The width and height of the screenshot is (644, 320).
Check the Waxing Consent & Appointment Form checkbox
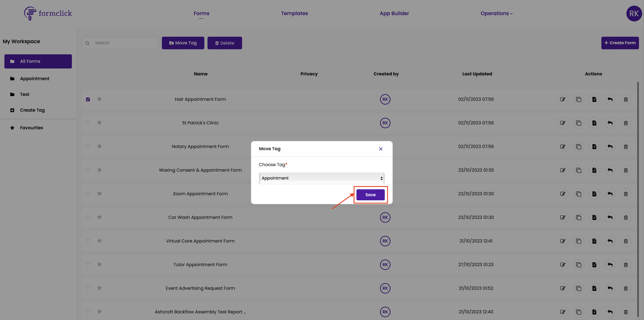88,170
